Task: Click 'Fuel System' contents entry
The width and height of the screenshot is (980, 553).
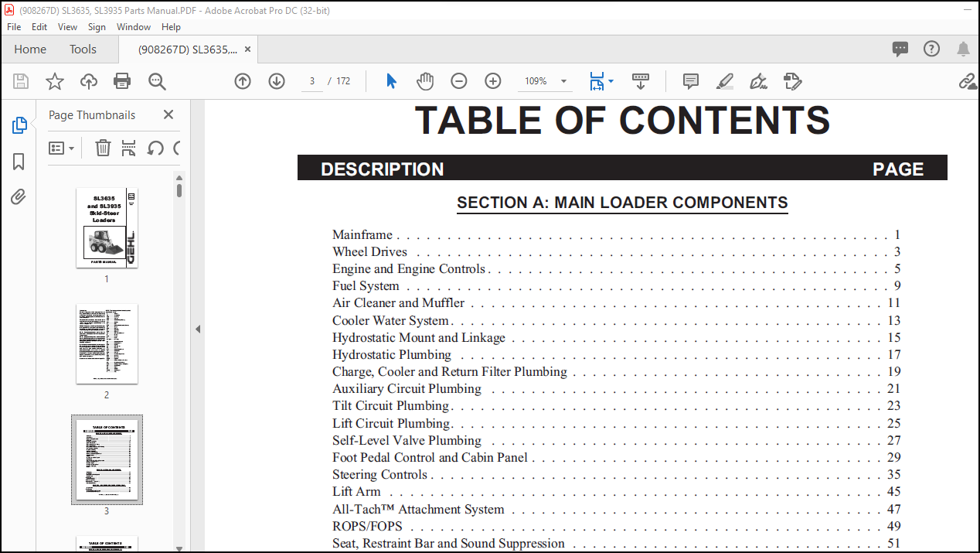Action: [x=366, y=286]
